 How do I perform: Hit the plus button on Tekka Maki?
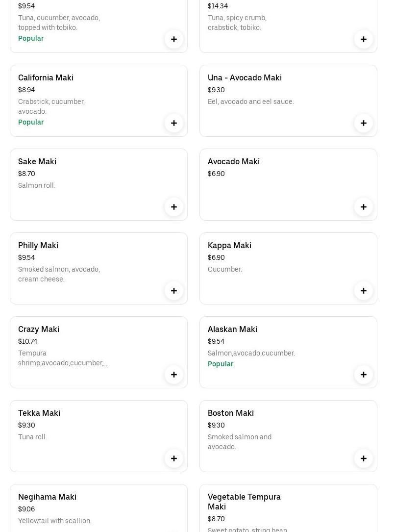(173, 458)
